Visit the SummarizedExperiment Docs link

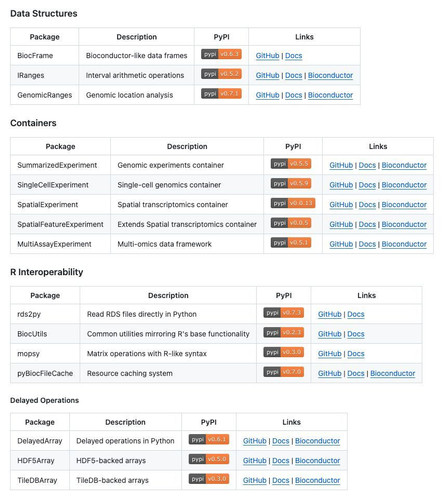pos(367,165)
